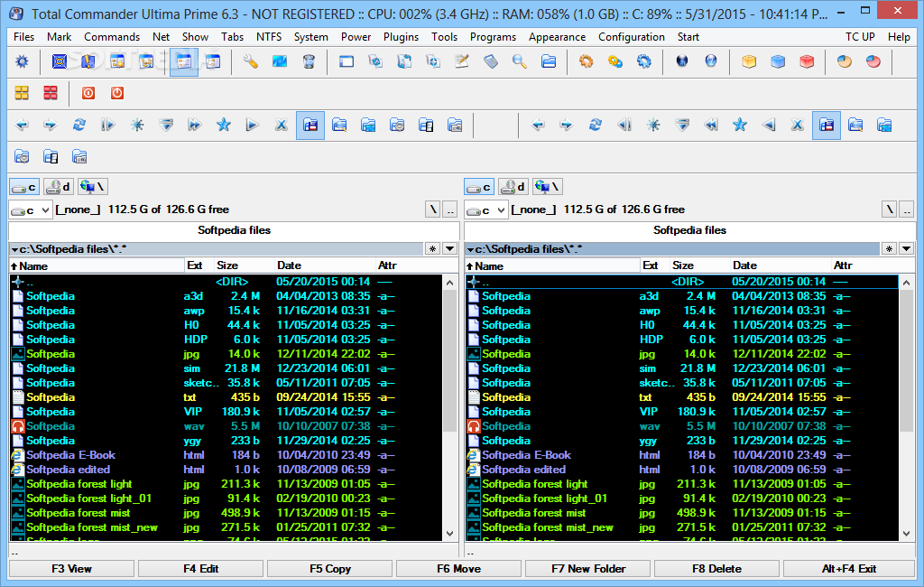Click the red cube icon

click(807, 61)
